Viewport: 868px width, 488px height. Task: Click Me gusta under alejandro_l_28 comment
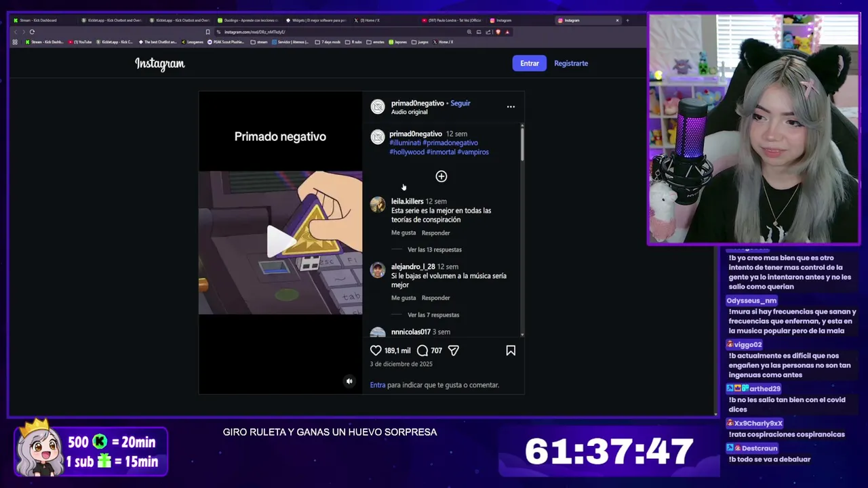[403, 298]
